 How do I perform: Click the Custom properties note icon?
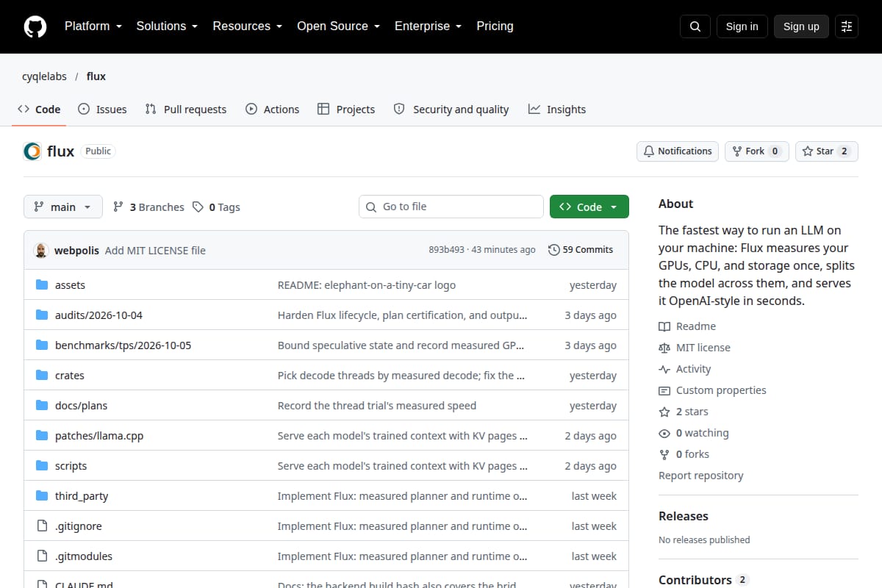[x=664, y=390]
